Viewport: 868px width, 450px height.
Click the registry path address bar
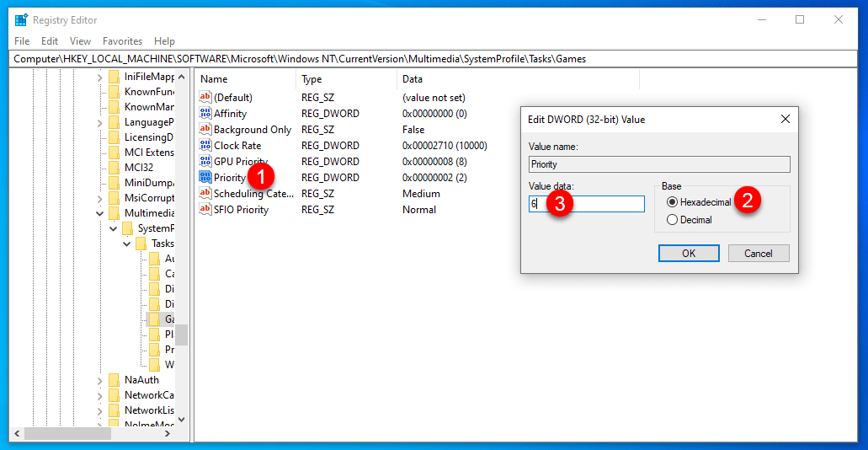(434, 58)
